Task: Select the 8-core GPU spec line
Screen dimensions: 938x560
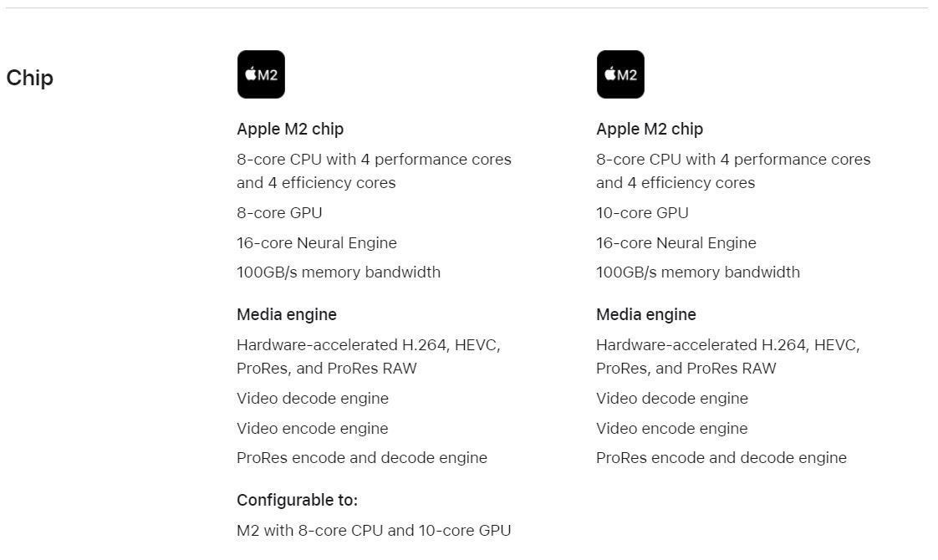Action: click(x=279, y=212)
